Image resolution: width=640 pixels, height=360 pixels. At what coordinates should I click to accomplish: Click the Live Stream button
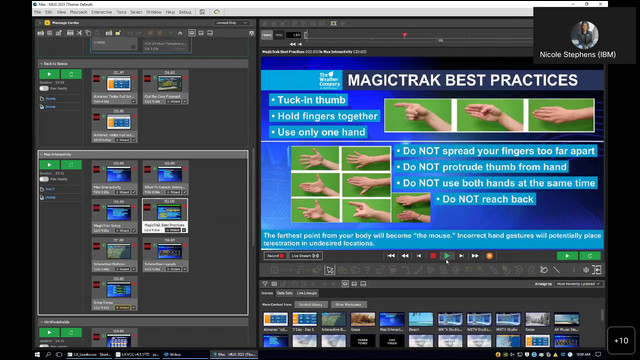pyautogui.click(x=305, y=256)
